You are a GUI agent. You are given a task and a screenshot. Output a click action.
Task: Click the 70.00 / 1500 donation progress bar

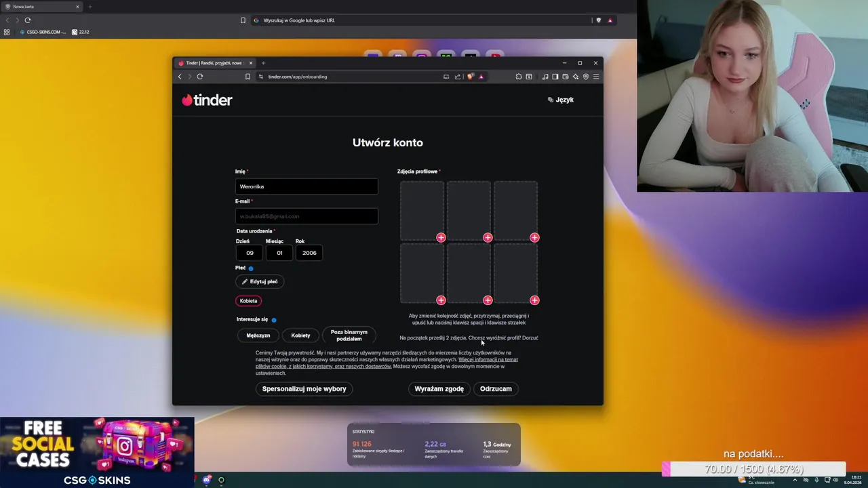753,469
